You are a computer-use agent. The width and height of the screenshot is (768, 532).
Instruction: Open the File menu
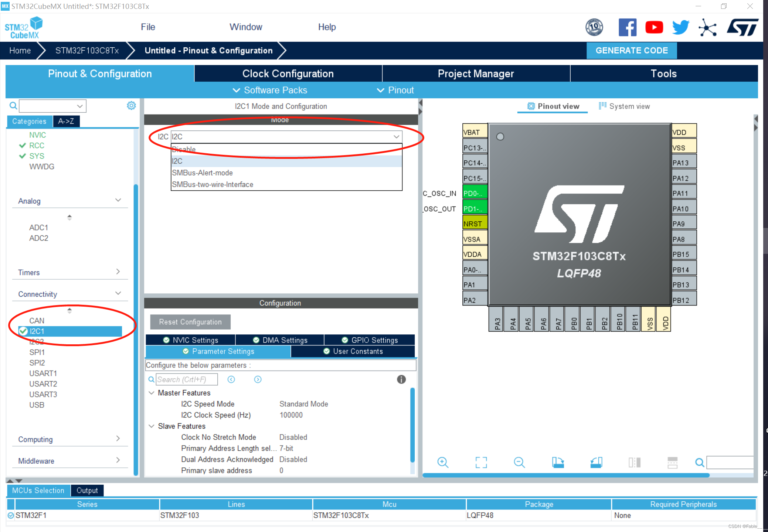(x=148, y=27)
